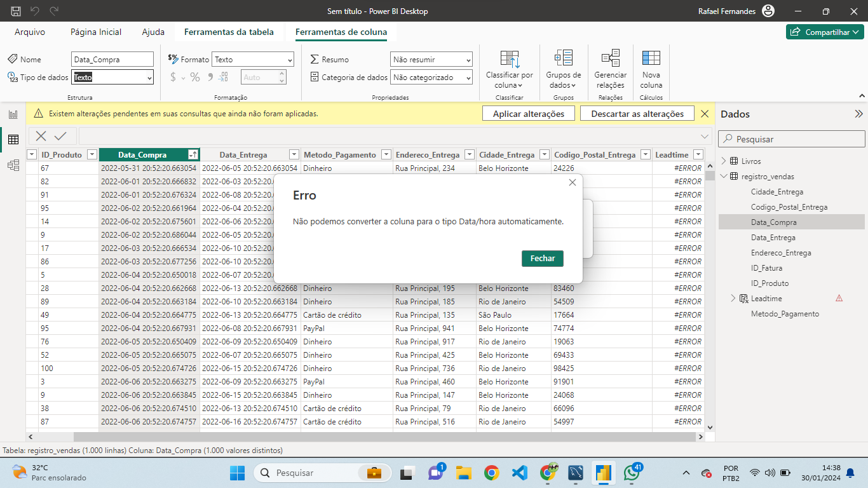
Task: Save the file using the disk icon
Action: [x=16, y=11]
